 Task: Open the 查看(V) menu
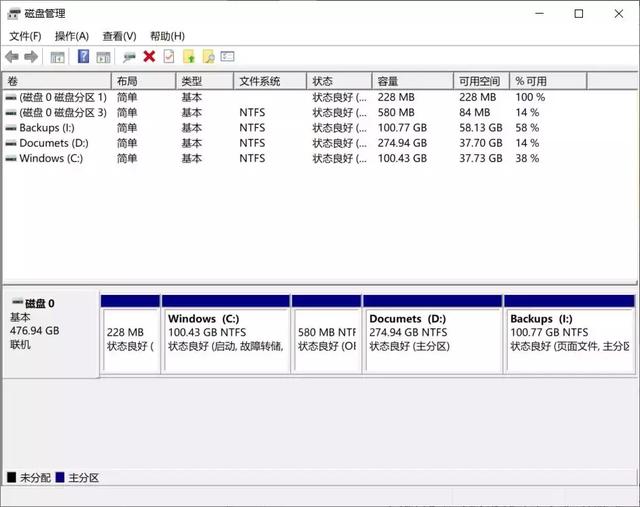coord(119,36)
